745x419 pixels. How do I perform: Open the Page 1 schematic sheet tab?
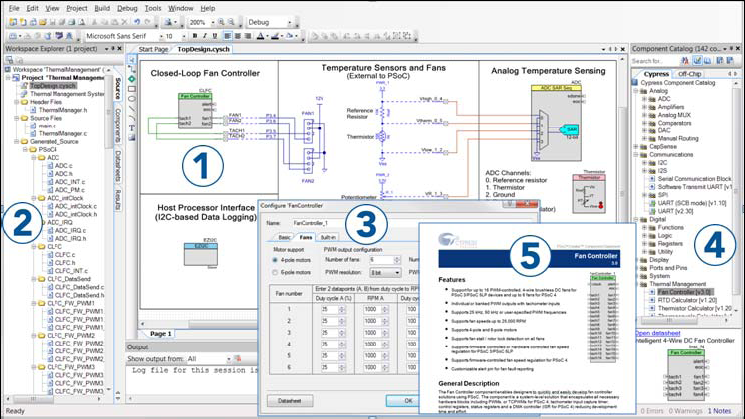coord(160,334)
